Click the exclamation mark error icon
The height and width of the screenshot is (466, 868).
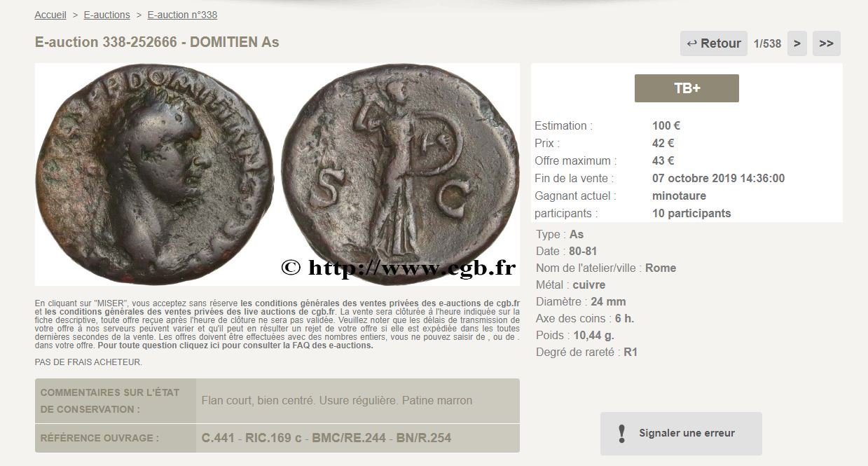click(x=621, y=433)
